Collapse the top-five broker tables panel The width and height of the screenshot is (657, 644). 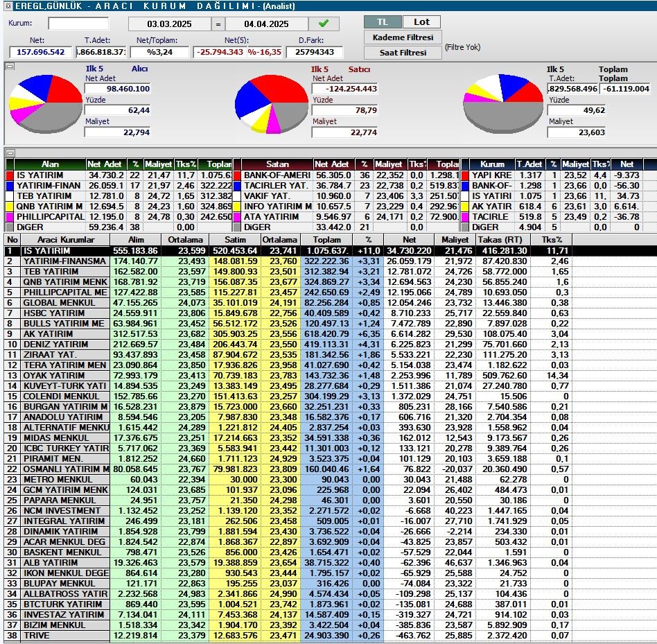[10, 153]
